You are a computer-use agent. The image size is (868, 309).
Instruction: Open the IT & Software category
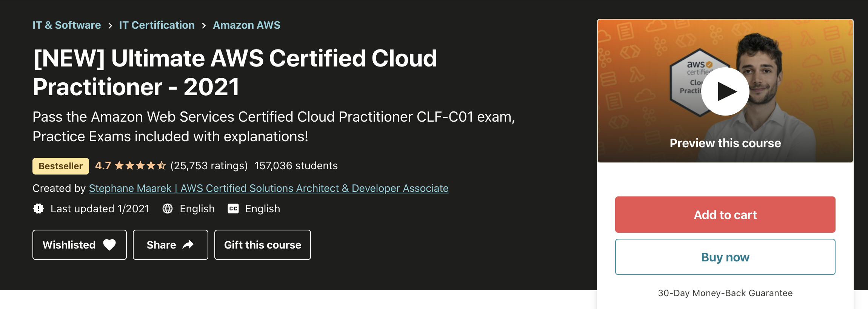(67, 25)
